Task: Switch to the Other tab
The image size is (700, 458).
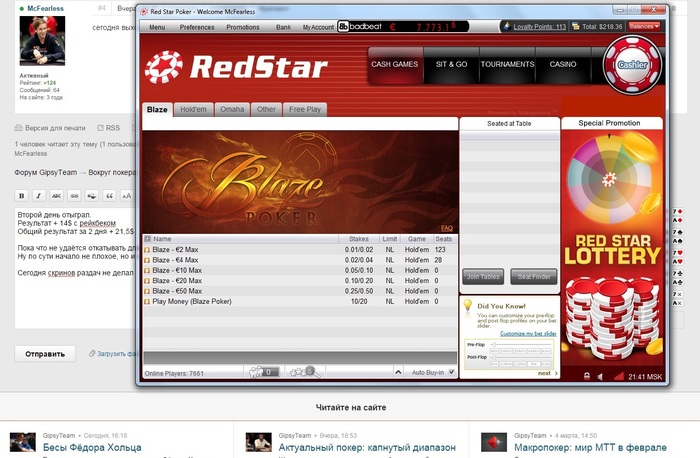Action: (x=266, y=109)
